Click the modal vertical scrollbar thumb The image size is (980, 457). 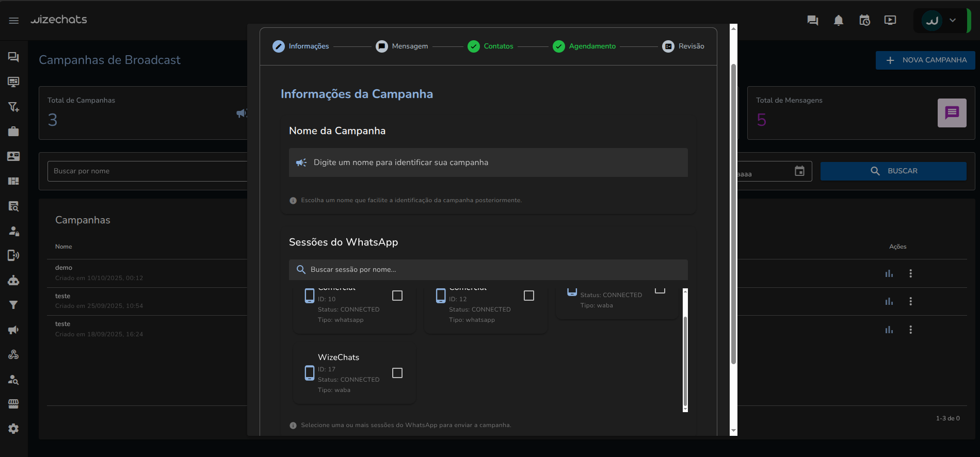[733, 214]
